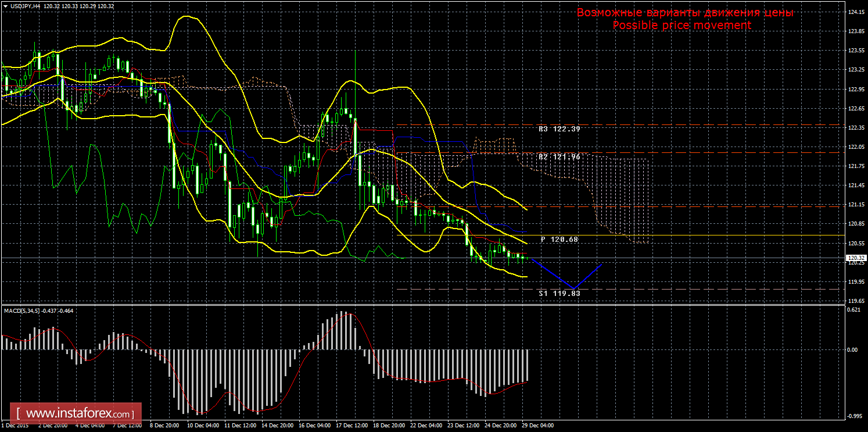
Task: Click the -0.995 value on MACD scale
Action: 854,416
